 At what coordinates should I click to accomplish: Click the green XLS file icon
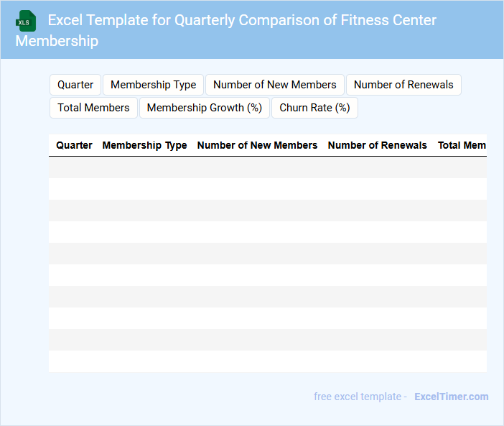tap(27, 21)
